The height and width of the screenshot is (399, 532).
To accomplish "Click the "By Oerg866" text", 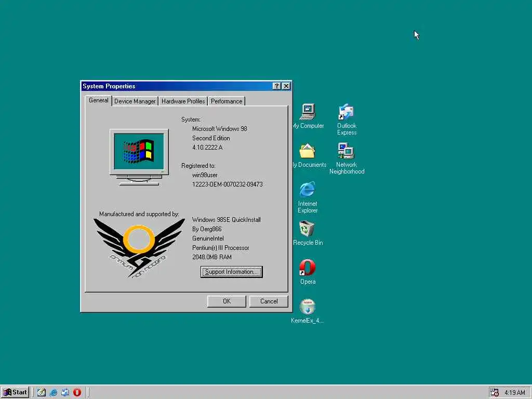I will [x=207, y=229].
